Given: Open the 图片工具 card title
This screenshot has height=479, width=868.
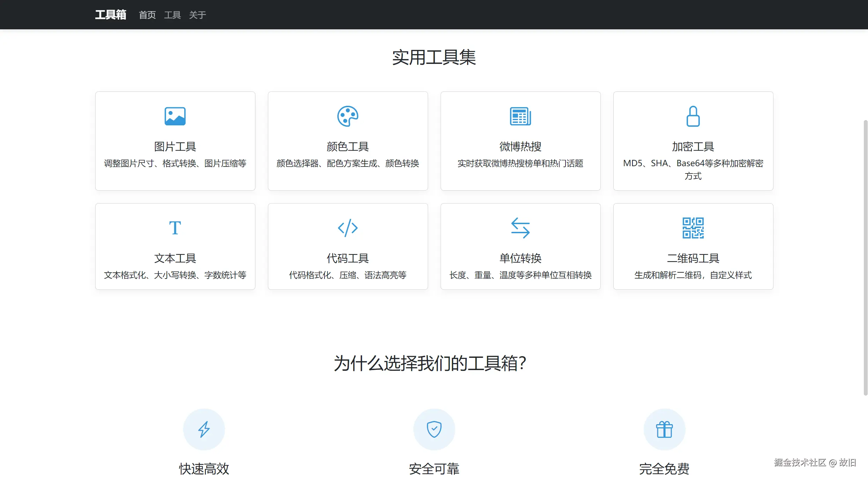Looking at the screenshot, I should (x=175, y=147).
